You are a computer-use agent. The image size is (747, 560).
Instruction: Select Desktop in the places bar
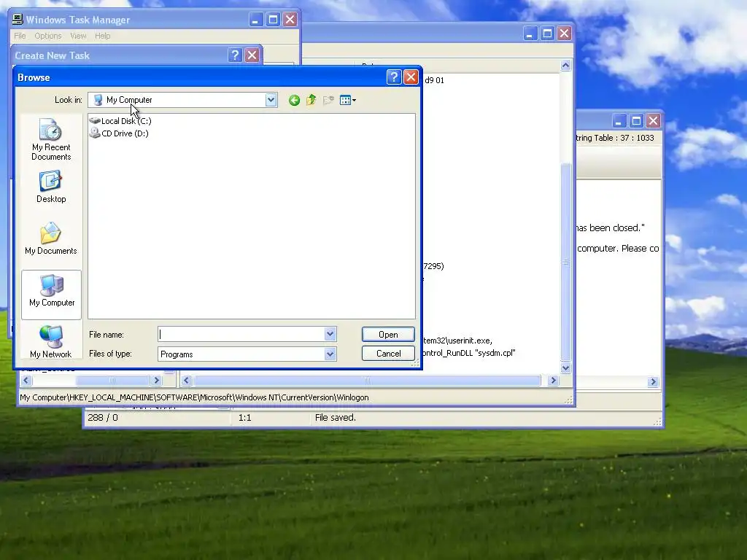tap(51, 187)
